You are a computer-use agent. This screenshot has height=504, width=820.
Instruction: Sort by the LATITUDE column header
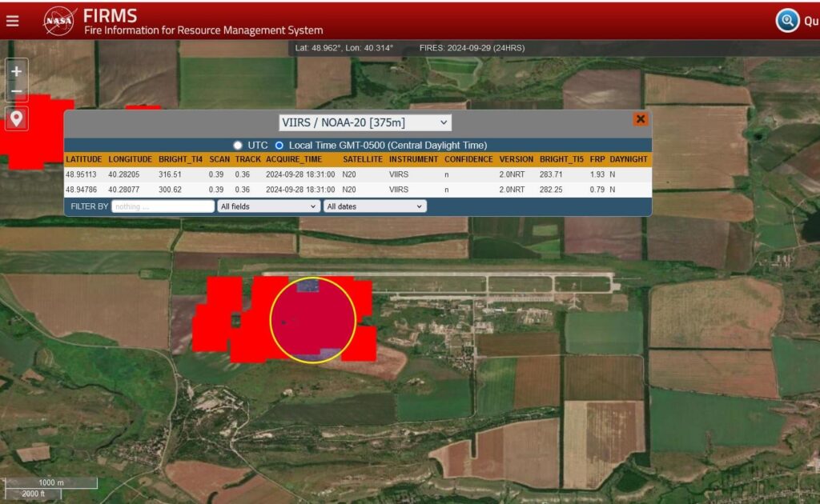[83, 159]
